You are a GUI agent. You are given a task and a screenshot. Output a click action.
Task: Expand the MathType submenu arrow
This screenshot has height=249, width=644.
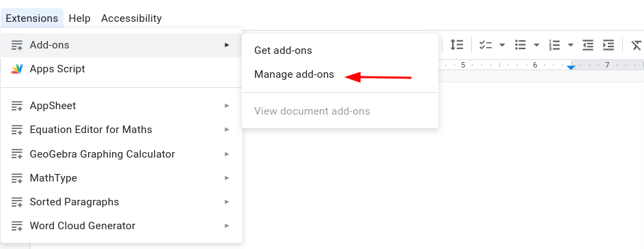[x=227, y=178]
